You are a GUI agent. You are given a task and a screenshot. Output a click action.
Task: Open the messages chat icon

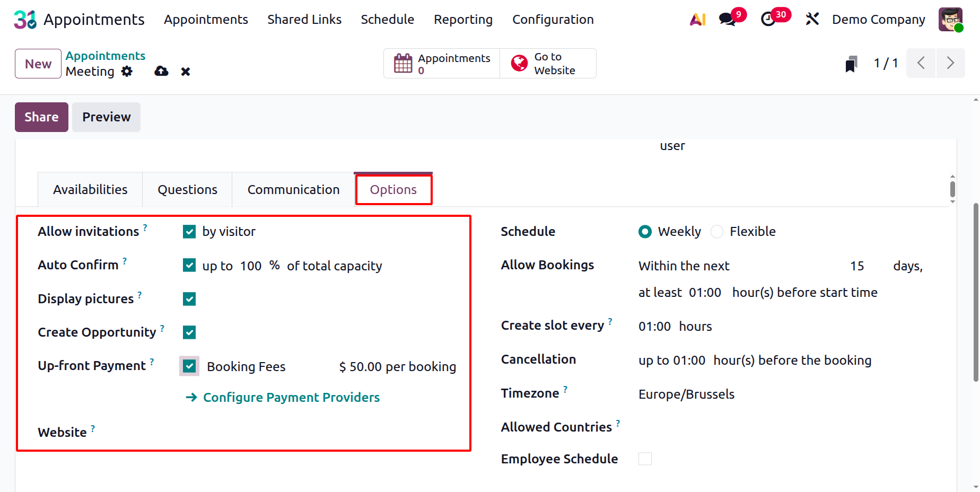(x=727, y=20)
